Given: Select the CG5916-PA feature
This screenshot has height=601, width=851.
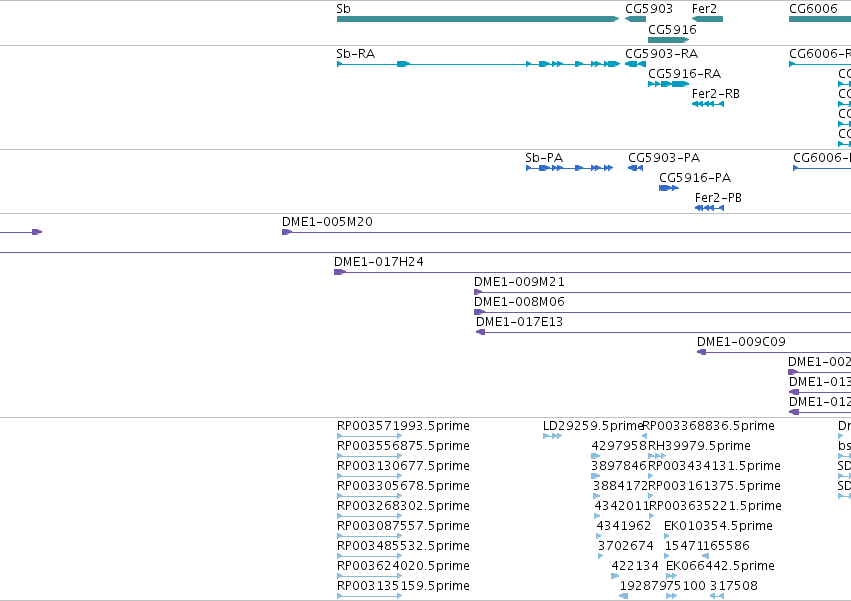Looking at the screenshot, I should click(x=669, y=188).
